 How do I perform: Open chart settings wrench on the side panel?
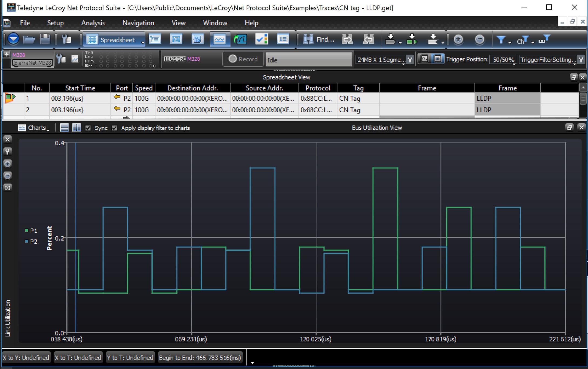click(8, 152)
